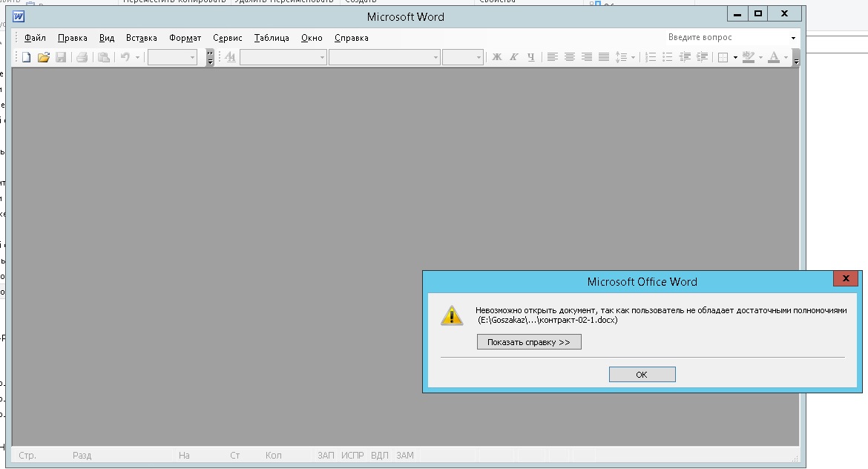The height and width of the screenshot is (469, 868).
Task: Click the Undo arrow icon
Action: pos(125,57)
